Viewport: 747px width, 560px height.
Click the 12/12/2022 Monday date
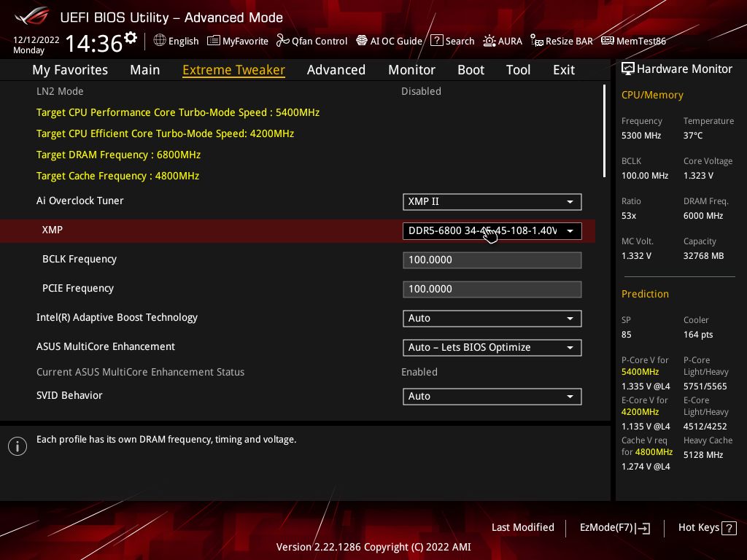coord(36,44)
